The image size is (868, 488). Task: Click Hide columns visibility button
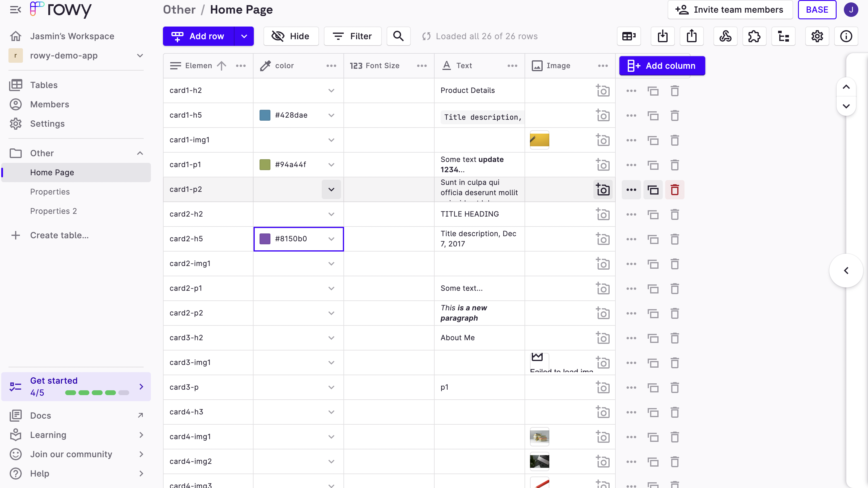[x=291, y=36]
